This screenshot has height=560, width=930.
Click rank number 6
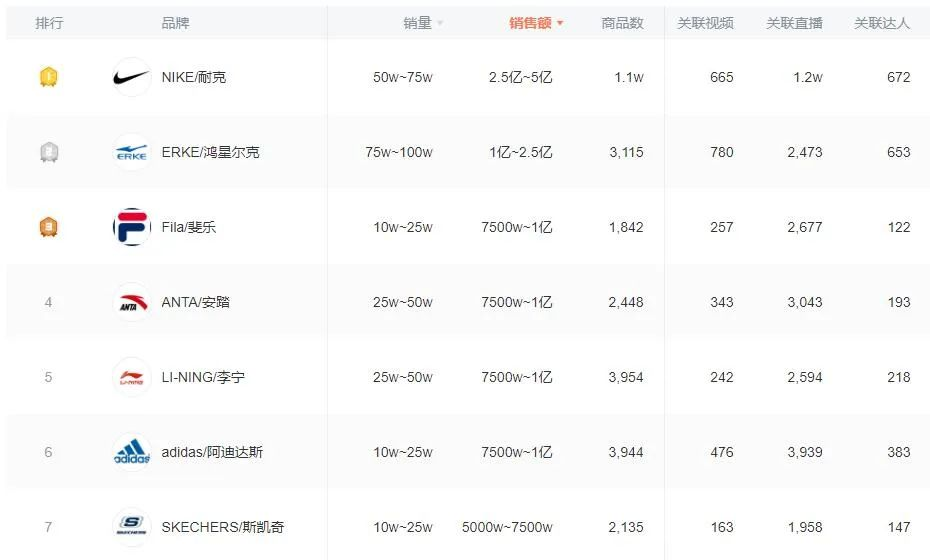click(49, 453)
